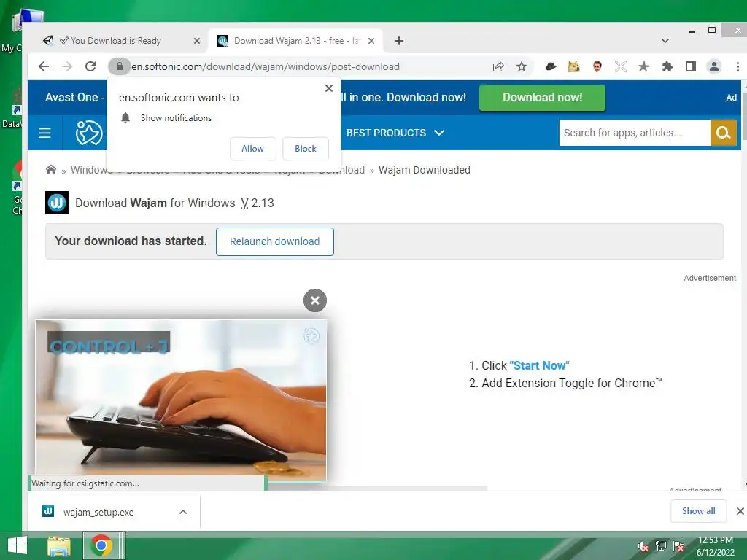Select the Download Wajam 2.13 tab
This screenshot has width=747, height=560.
click(295, 41)
